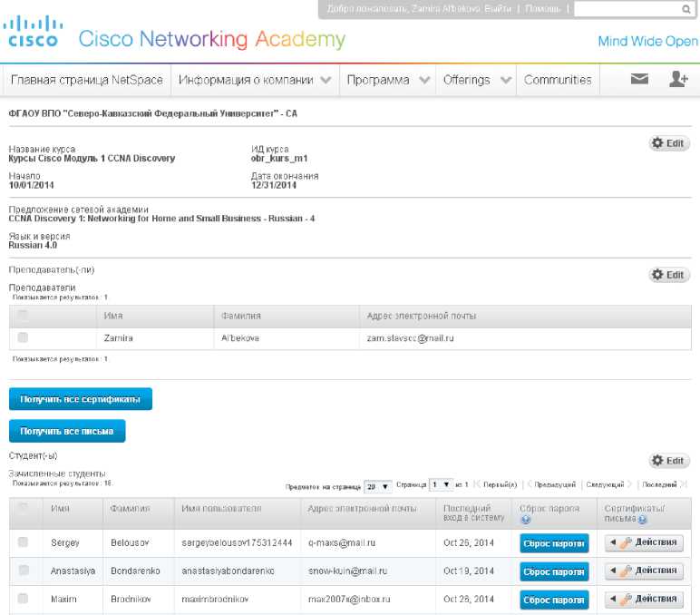Click Mind Wide Open text
This screenshot has height=615, width=700.
[647, 41]
